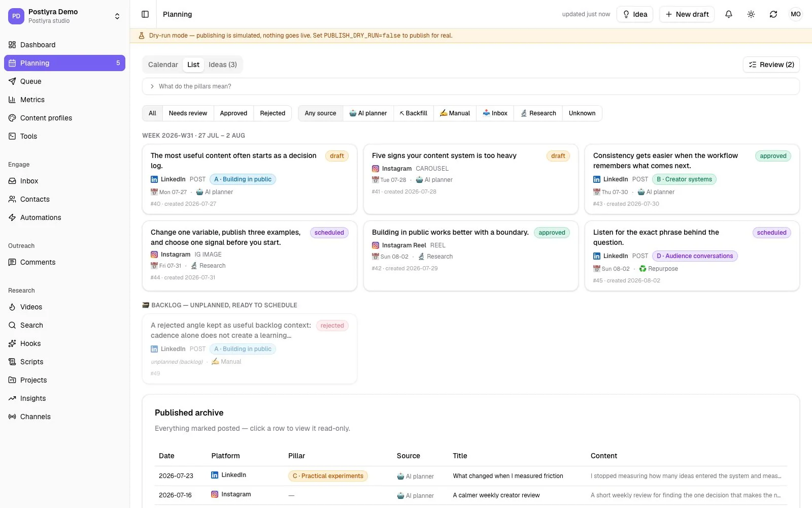Click the dry-run mode warning banner
Viewport: 812px width, 508px height.
pyautogui.click(x=471, y=36)
